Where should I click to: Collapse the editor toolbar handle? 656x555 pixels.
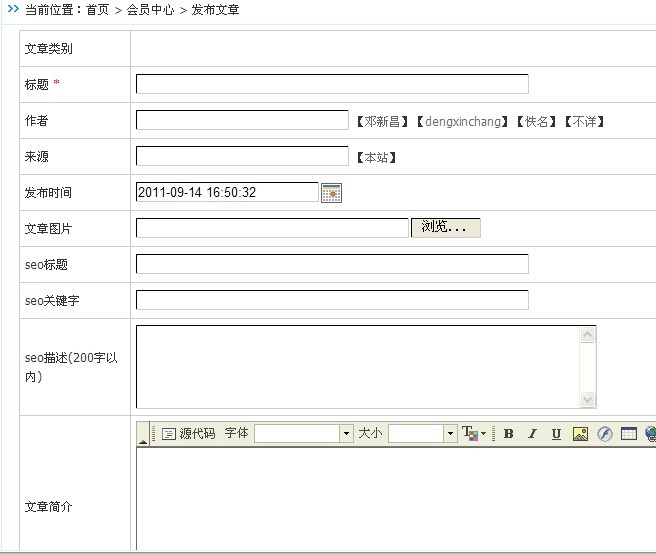click(143, 439)
